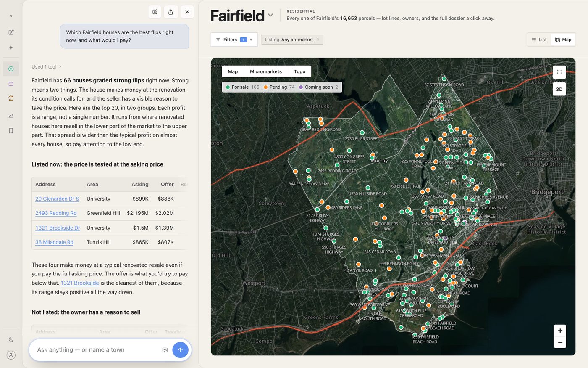The image size is (588, 368).
Task: Expand the Used 1 tool details
Action: click(x=47, y=66)
